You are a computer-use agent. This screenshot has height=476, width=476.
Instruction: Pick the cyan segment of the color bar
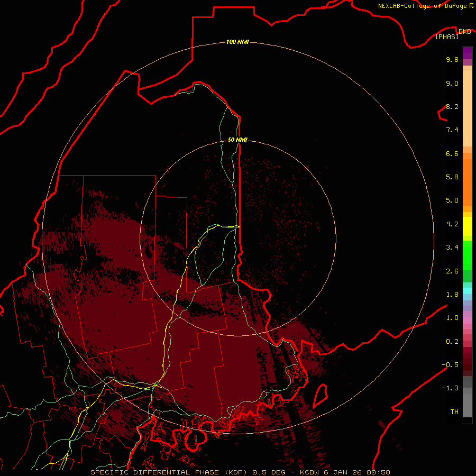point(467,291)
